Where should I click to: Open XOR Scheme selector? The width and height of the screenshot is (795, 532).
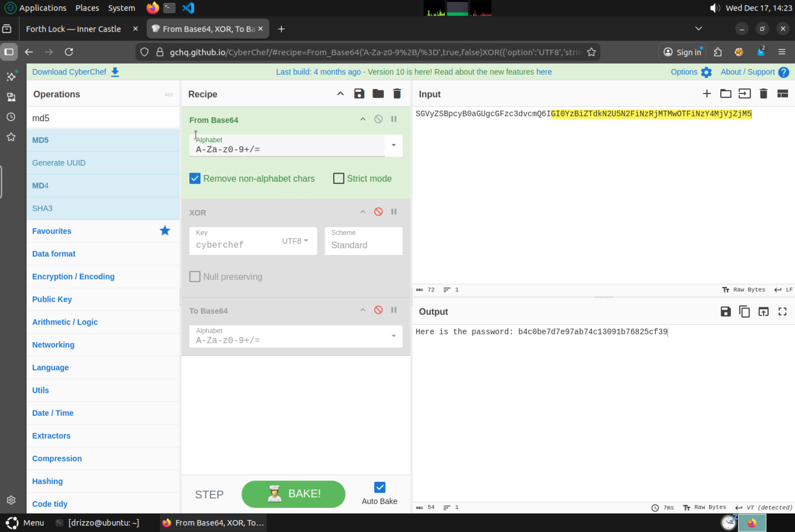tap(363, 241)
